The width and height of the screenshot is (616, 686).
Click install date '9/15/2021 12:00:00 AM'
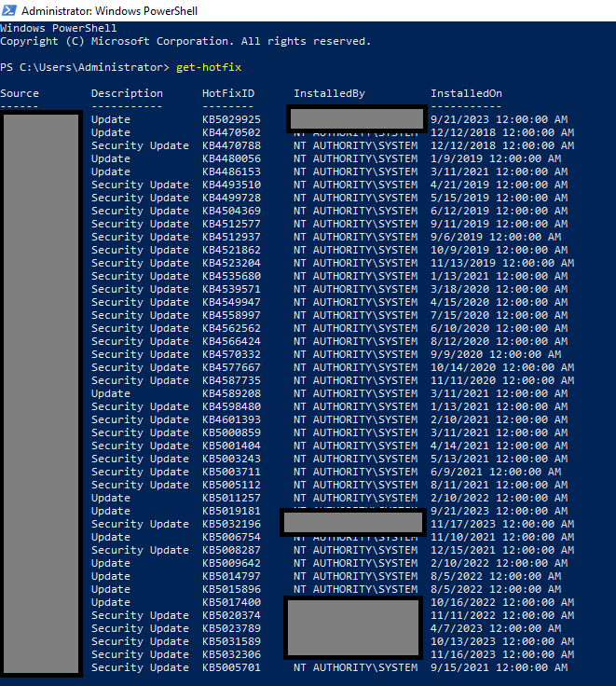(x=500, y=667)
